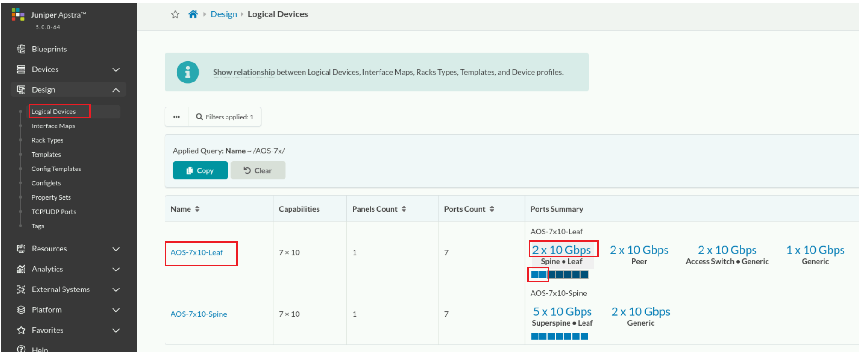Click the Show relationship link
This screenshot has width=868, height=352.
click(244, 72)
